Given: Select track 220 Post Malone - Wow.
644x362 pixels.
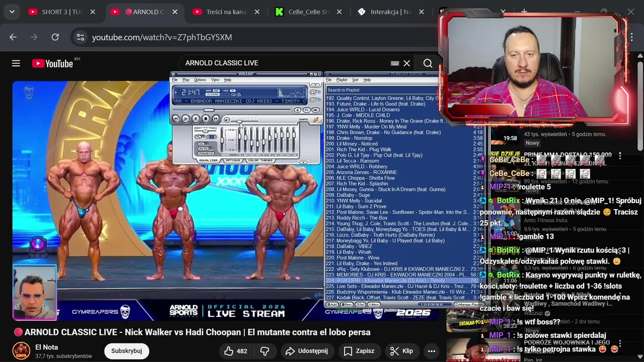Looking at the screenshot, I should [x=405, y=258].
